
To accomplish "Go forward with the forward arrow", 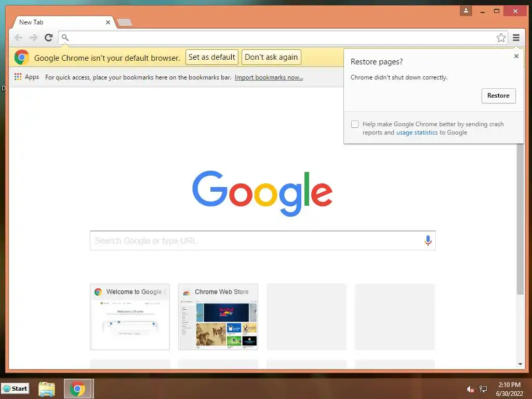I will pos(33,37).
